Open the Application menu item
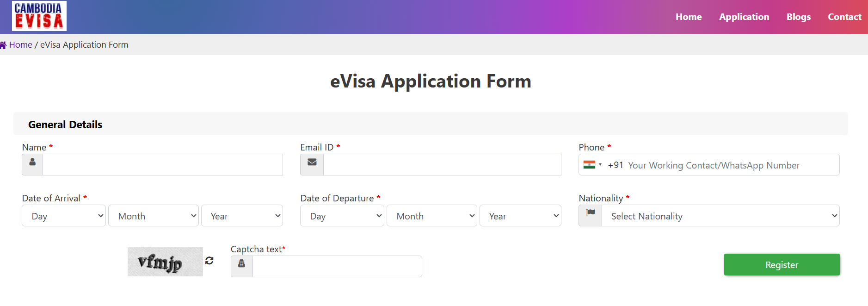Image resolution: width=868 pixels, height=306 pixels. [744, 17]
